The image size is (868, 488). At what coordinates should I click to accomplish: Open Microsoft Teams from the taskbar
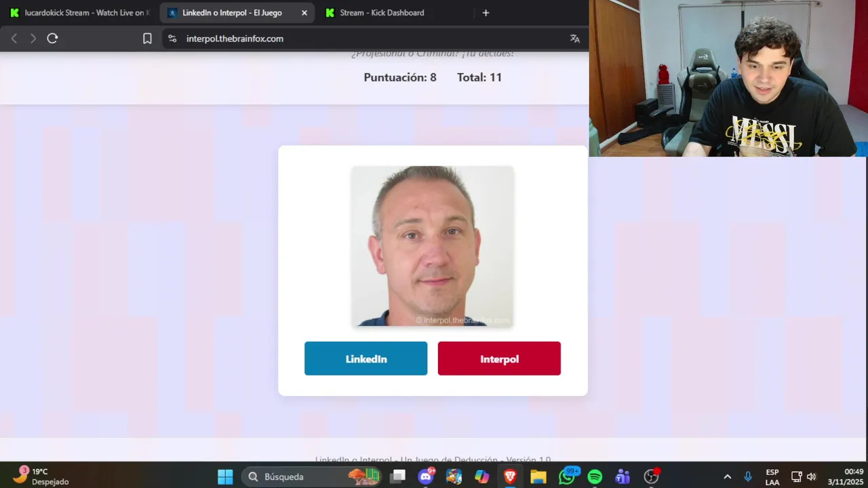623,476
